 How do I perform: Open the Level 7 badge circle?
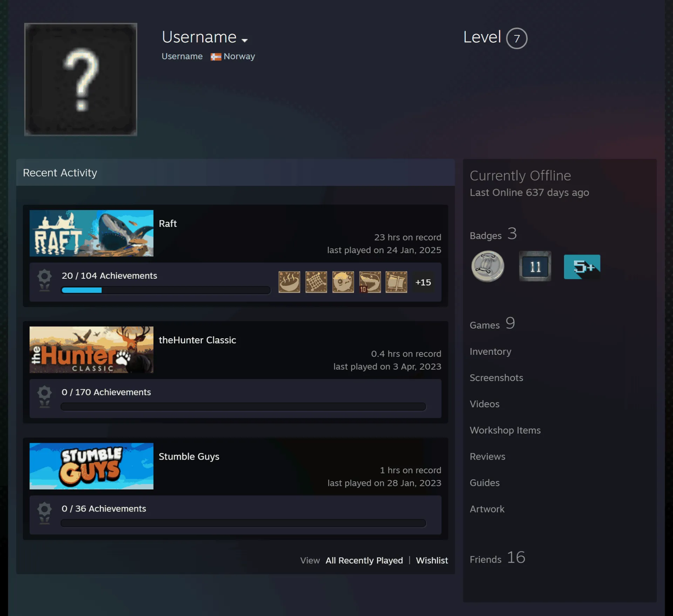(x=517, y=38)
